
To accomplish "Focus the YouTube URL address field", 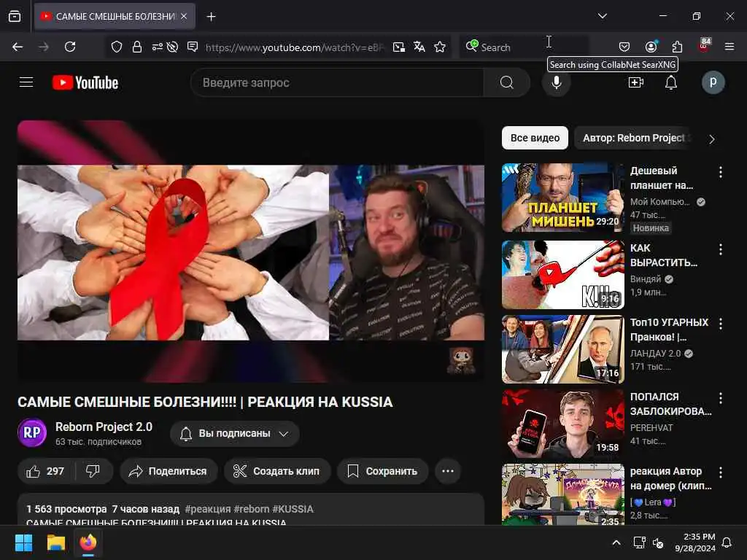I will coord(295,47).
